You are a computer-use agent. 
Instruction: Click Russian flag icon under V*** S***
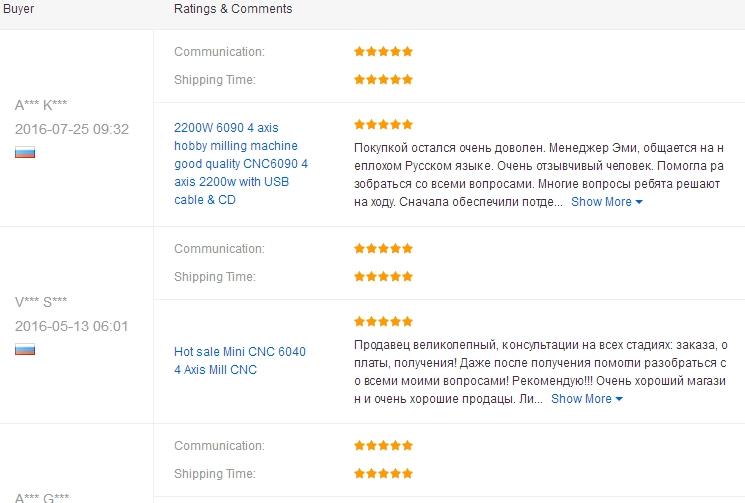[25, 350]
